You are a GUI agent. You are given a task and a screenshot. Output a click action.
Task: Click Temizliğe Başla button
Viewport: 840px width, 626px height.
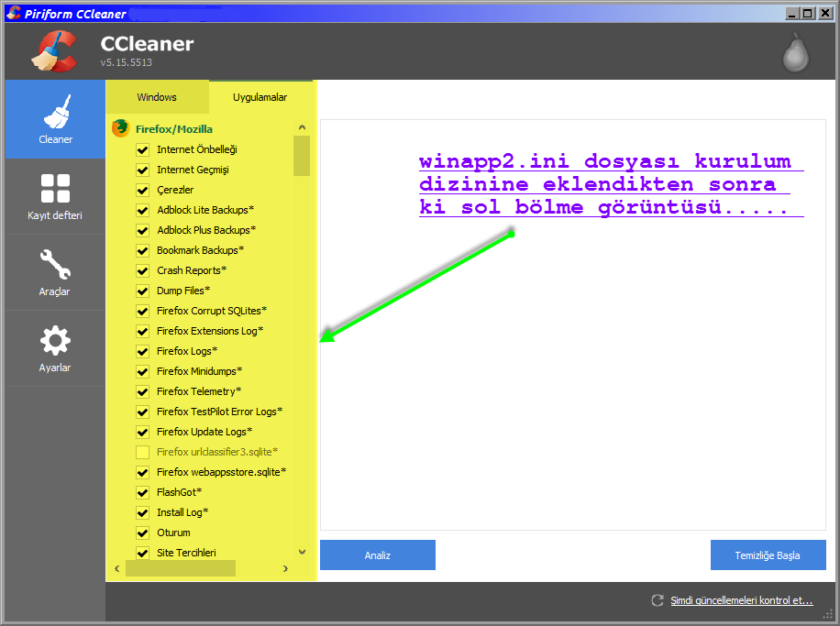pos(768,555)
